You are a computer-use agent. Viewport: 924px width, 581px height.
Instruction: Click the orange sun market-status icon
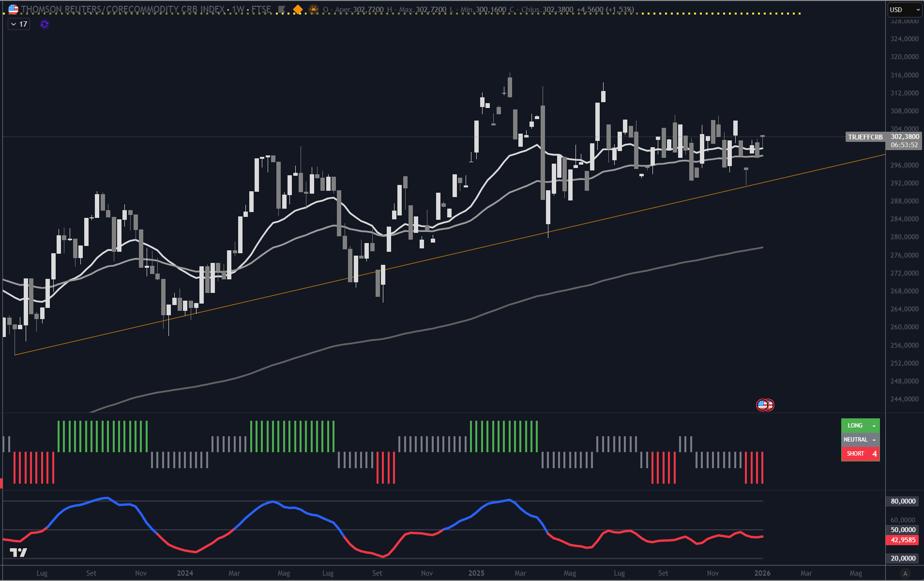314,9
